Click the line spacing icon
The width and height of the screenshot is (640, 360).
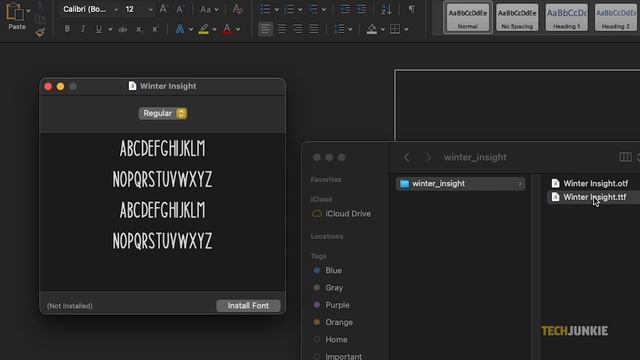(339, 29)
